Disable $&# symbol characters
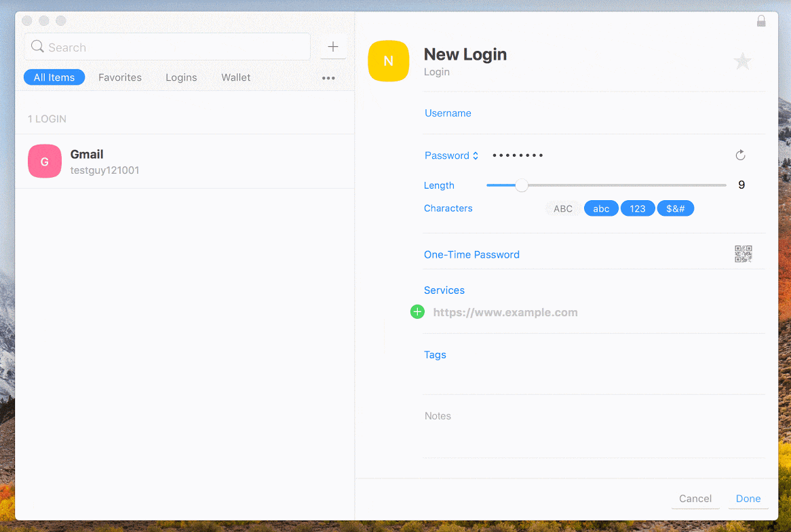 (x=676, y=208)
